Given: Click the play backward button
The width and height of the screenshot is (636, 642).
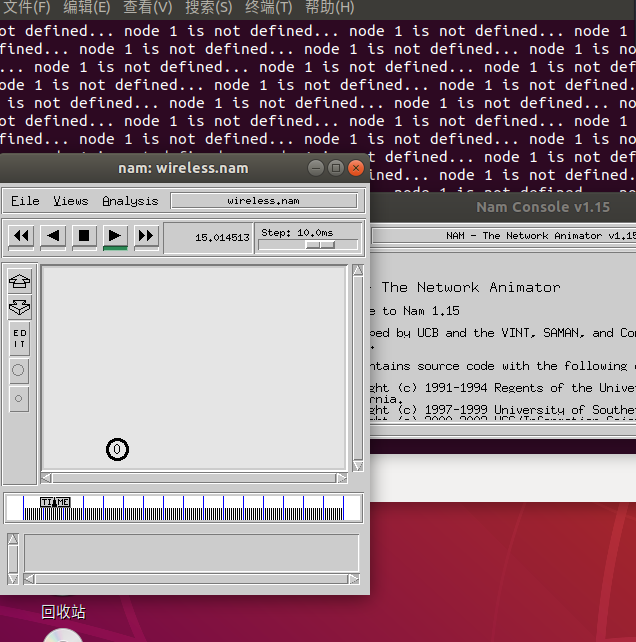Looking at the screenshot, I should [53, 236].
